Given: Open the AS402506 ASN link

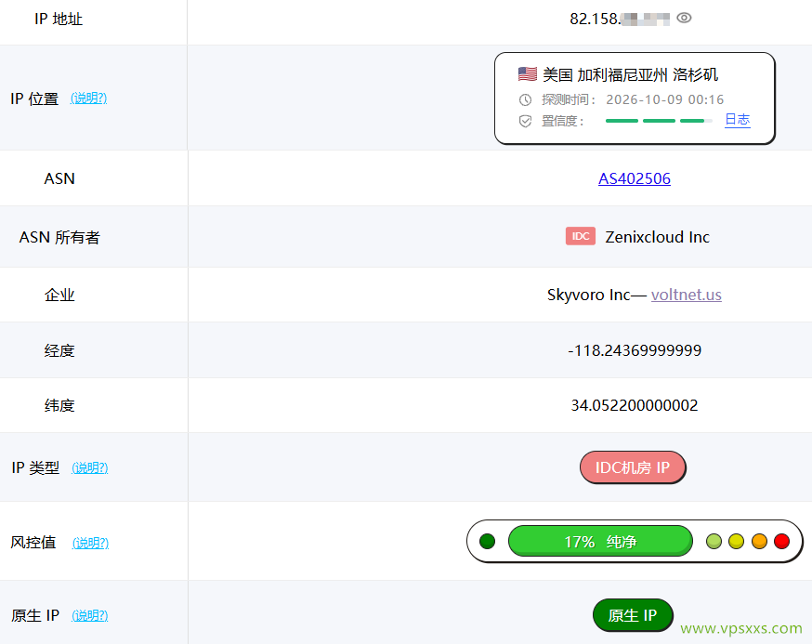Looking at the screenshot, I should (635, 178).
